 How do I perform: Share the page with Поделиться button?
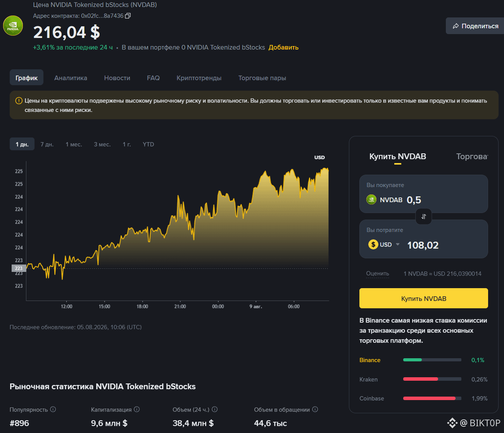pyautogui.click(x=475, y=26)
